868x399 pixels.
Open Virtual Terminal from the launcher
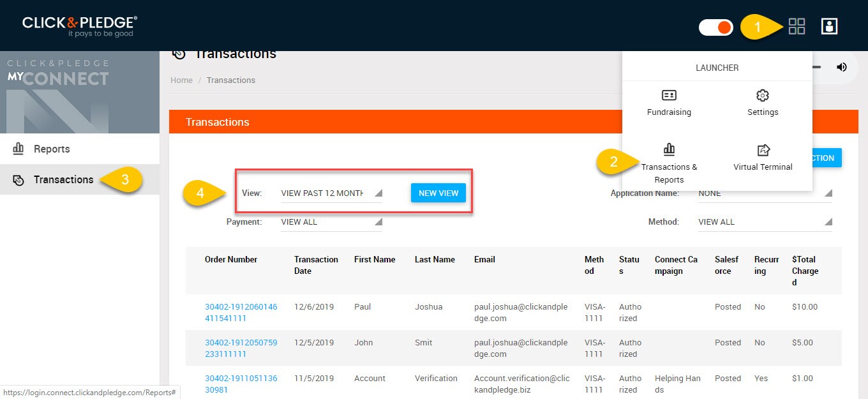pyautogui.click(x=763, y=158)
